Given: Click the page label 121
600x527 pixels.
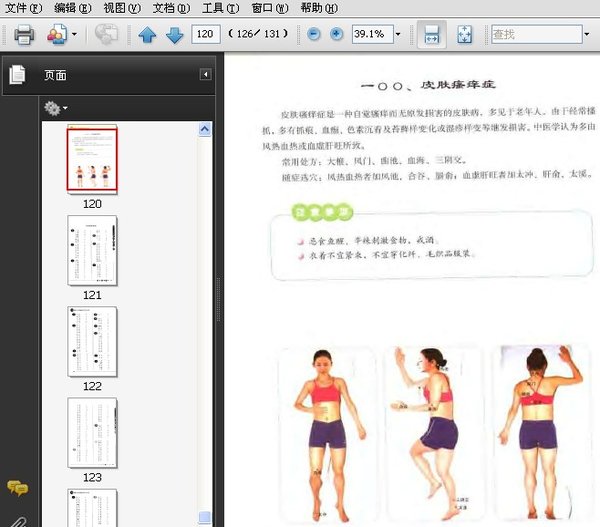Looking at the screenshot, I should click(92, 295).
